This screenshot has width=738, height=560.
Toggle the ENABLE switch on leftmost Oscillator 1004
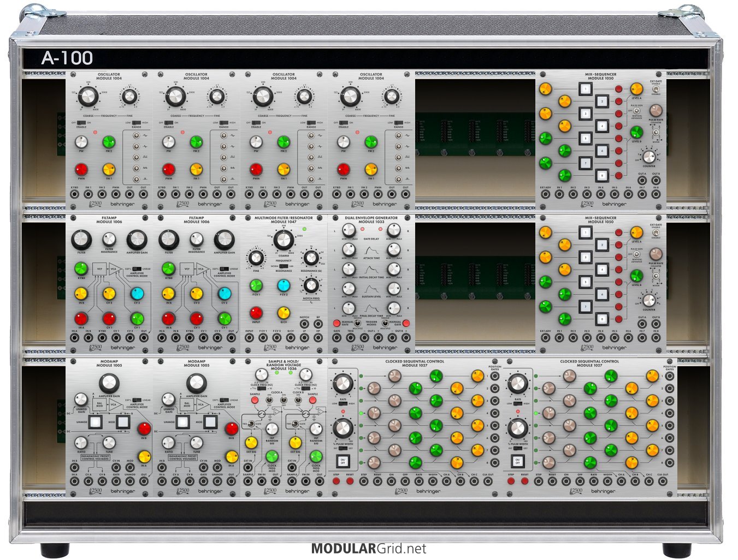pyautogui.click(x=81, y=123)
